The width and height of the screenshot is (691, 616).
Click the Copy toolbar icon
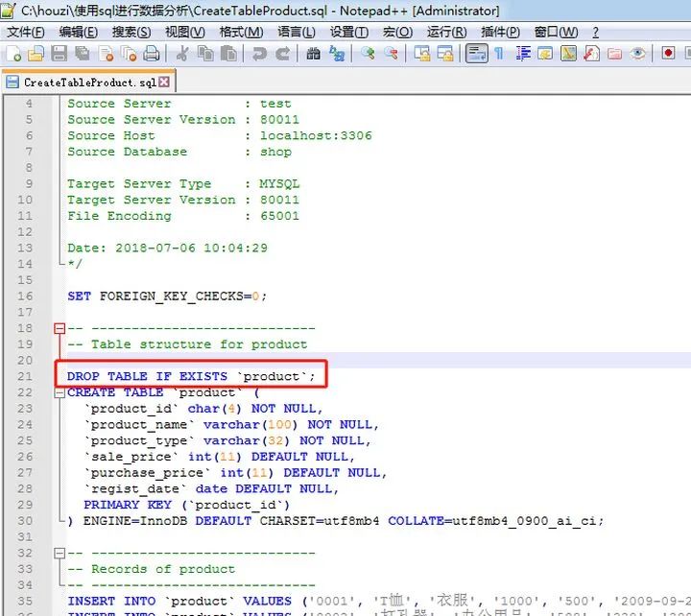click(205, 54)
